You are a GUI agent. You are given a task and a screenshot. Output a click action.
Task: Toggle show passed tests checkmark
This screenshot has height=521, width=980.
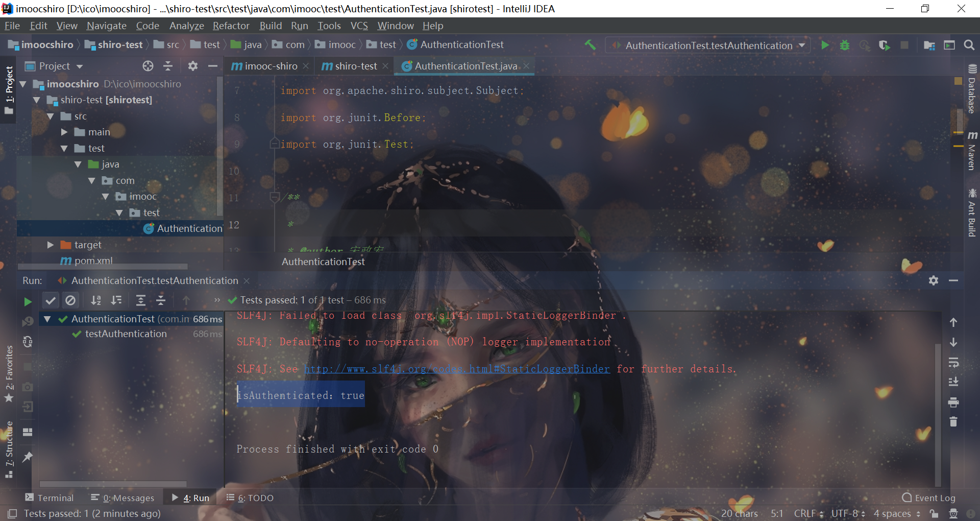pyautogui.click(x=51, y=300)
